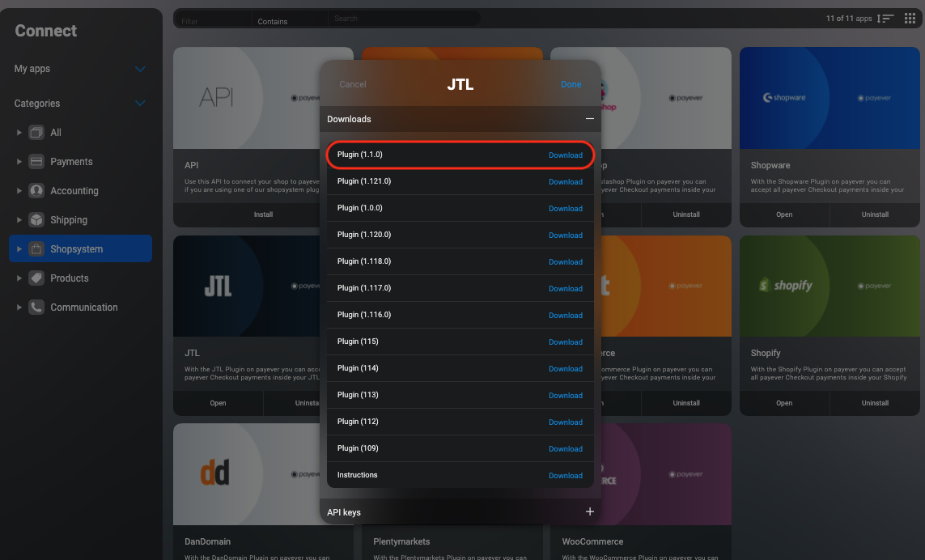Expand the Payments tree arrow

click(x=19, y=162)
